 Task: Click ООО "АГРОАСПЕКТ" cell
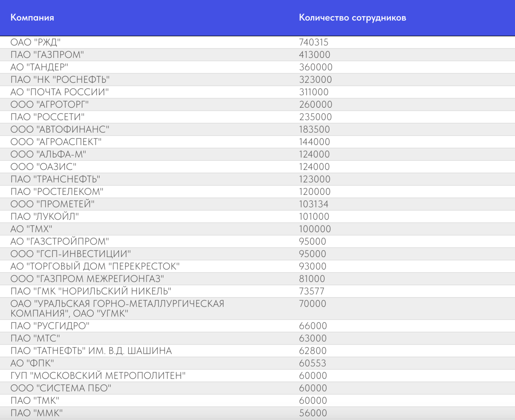(56, 142)
